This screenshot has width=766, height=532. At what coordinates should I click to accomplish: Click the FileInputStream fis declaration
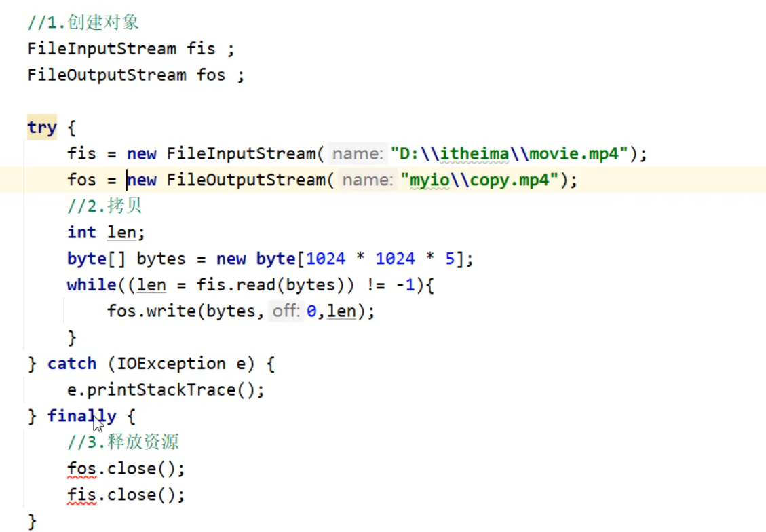click(131, 49)
